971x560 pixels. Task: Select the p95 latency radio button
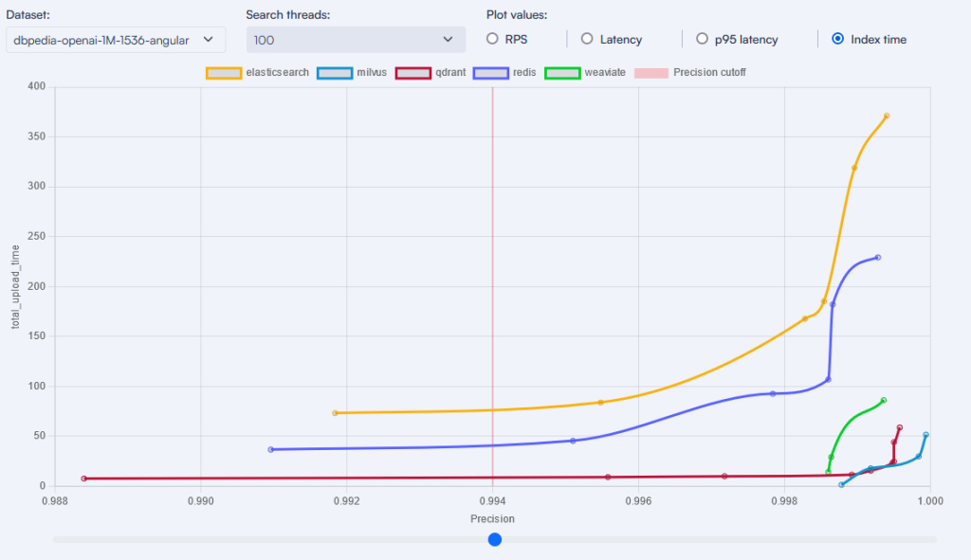tap(702, 39)
